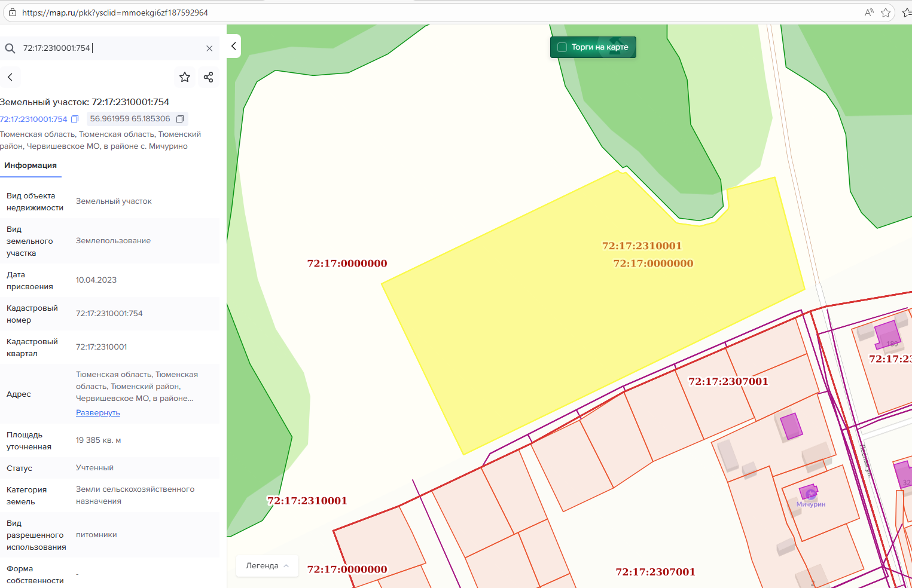
Task: Copy coordinates 56.961959 65.185306
Action: click(179, 119)
